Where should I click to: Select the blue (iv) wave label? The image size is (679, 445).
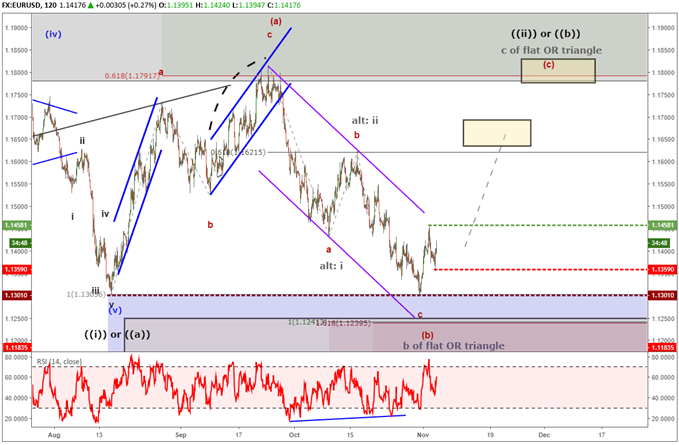pos(53,34)
